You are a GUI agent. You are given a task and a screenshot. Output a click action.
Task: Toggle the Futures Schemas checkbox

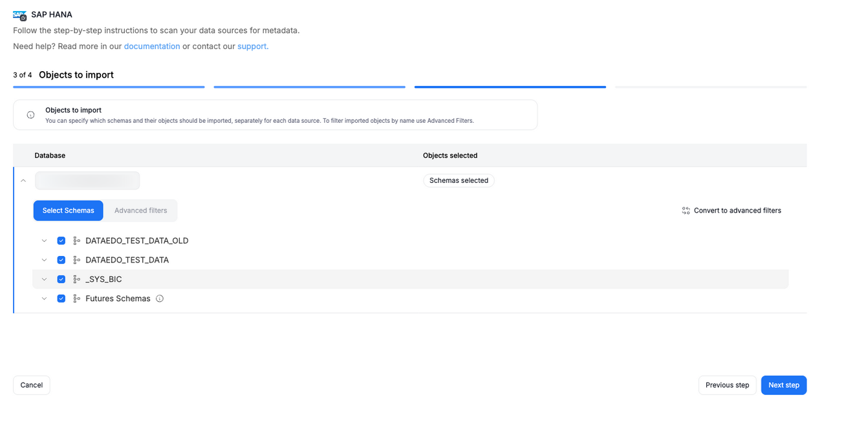[61, 299]
